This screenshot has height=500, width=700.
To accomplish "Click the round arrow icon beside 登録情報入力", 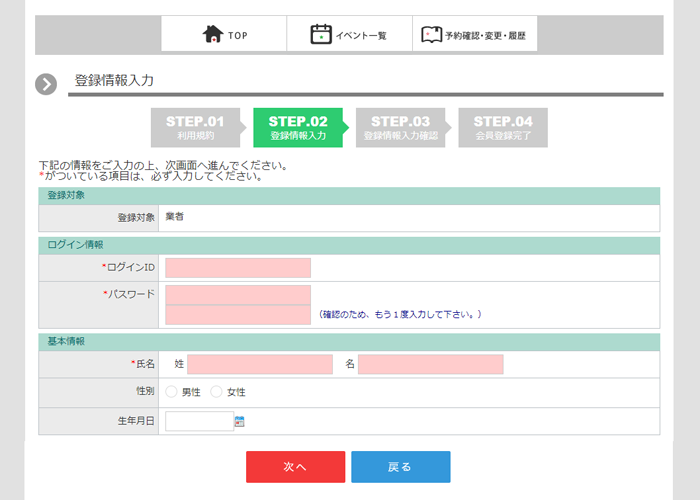I will (x=46, y=84).
